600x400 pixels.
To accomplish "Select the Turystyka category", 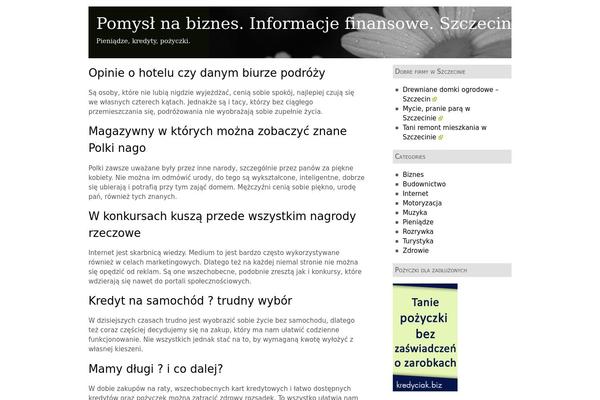I will point(418,241).
